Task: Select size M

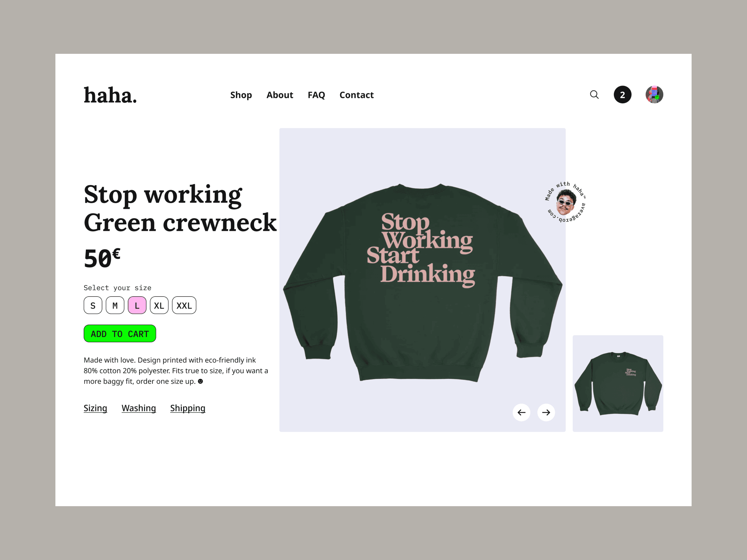Action: (x=115, y=306)
